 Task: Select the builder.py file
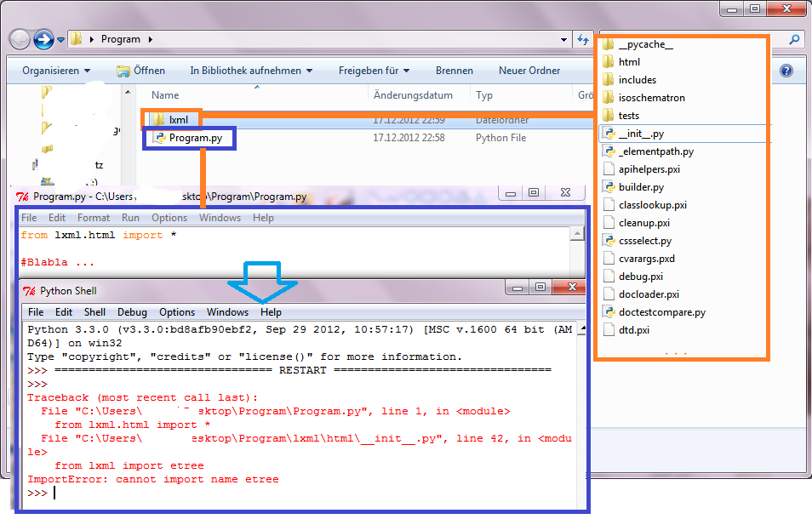tap(641, 187)
